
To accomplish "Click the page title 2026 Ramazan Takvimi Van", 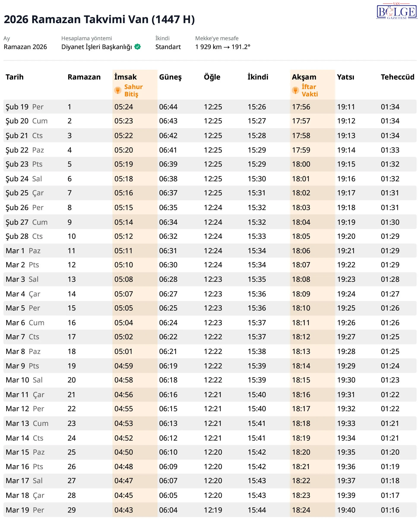I will pos(99,19).
